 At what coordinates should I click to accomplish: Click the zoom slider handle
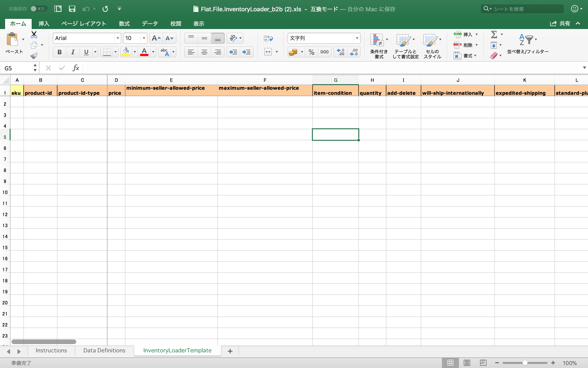[x=525, y=363]
